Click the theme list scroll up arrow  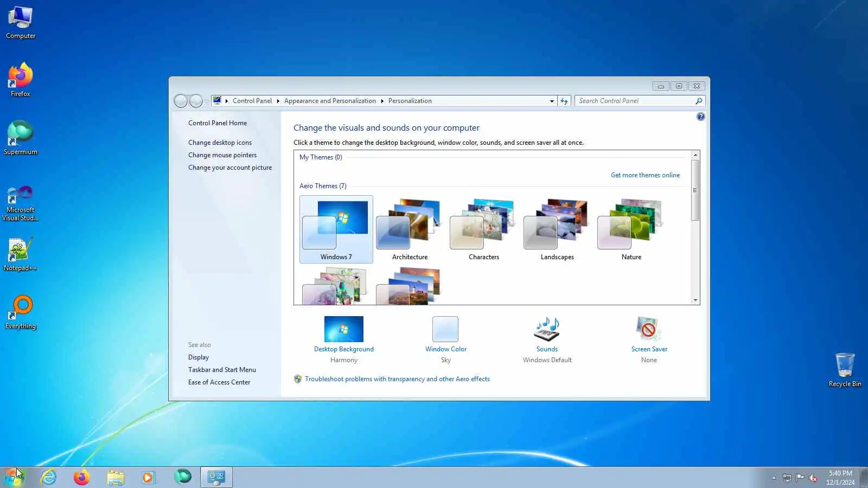[x=695, y=155]
